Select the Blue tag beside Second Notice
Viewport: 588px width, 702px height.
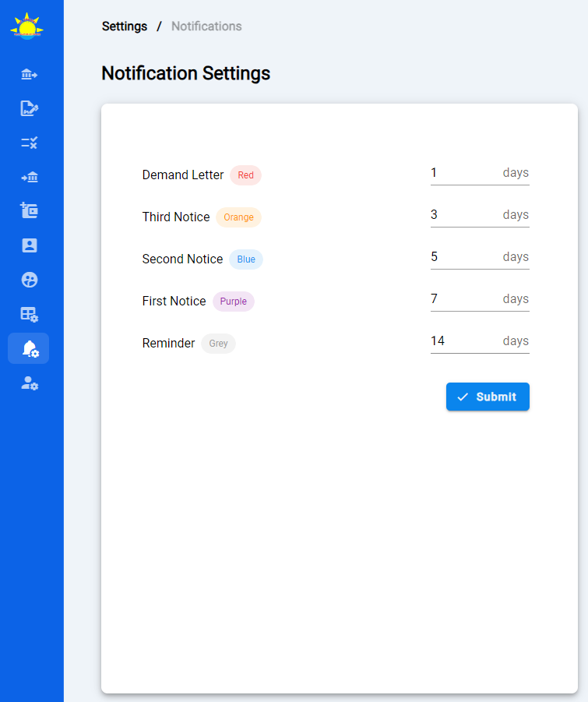pos(245,259)
